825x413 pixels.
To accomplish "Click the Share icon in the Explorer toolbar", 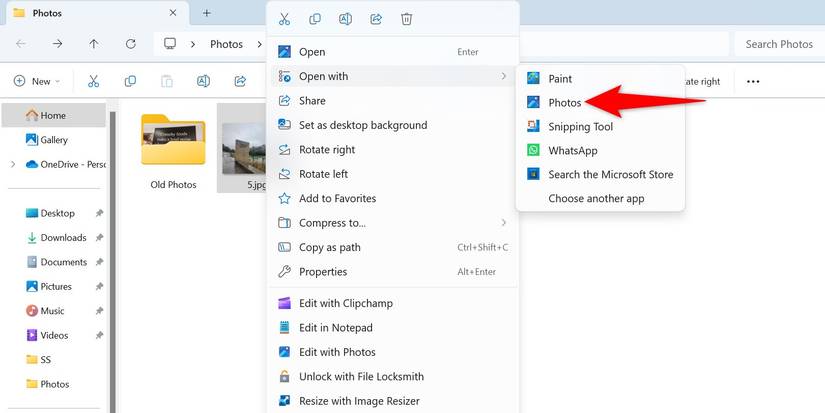I will pos(240,81).
